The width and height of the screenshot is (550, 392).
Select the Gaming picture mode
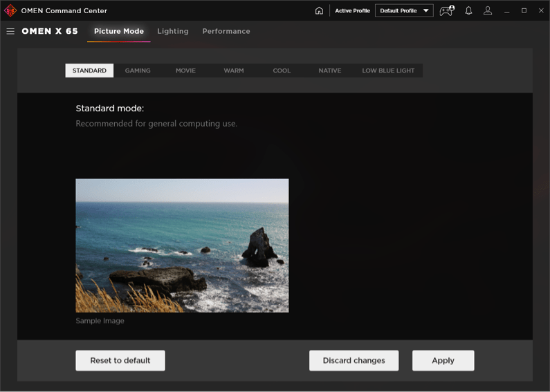(138, 71)
